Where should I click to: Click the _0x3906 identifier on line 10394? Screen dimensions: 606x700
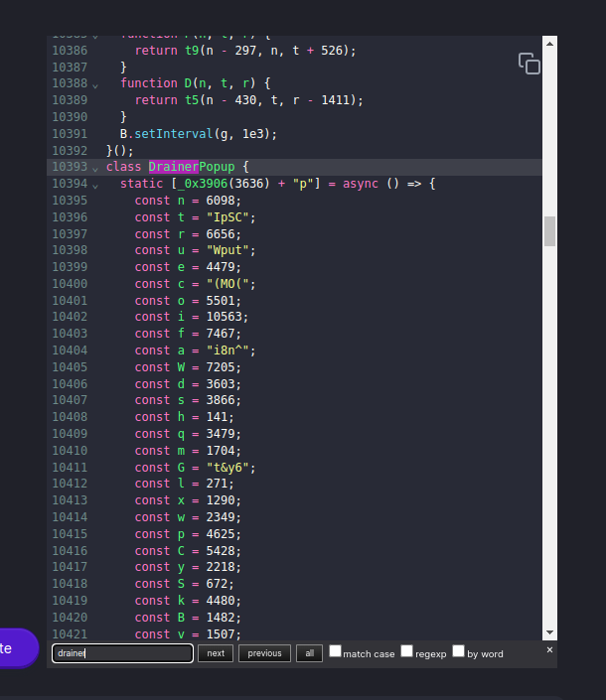[x=203, y=184]
